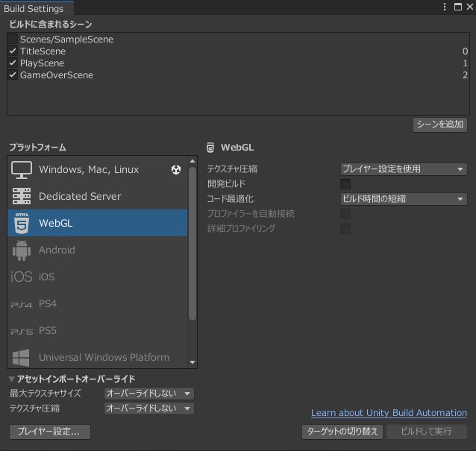Image resolution: width=476 pixels, height=451 pixels.
Task: Select the iOS platform logo
Action: click(x=21, y=277)
